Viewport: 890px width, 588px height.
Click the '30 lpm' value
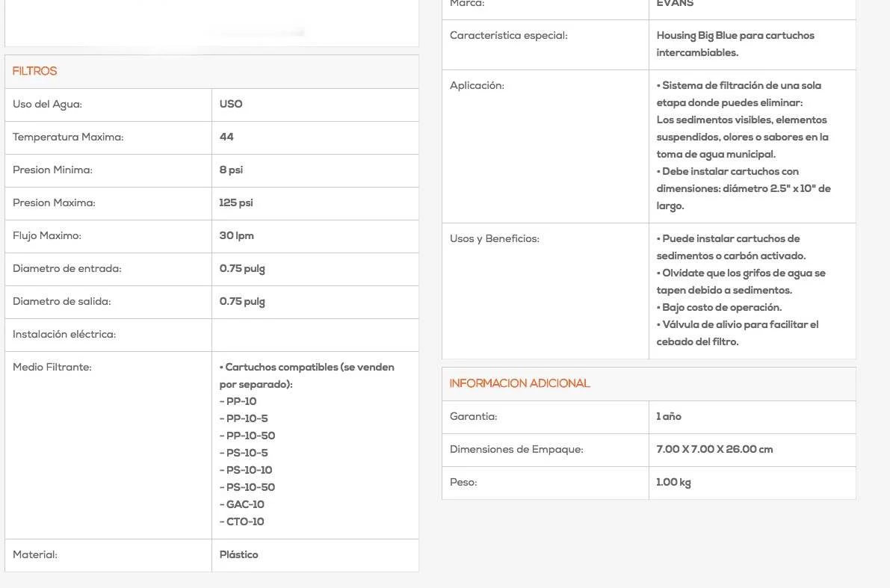point(237,235)
